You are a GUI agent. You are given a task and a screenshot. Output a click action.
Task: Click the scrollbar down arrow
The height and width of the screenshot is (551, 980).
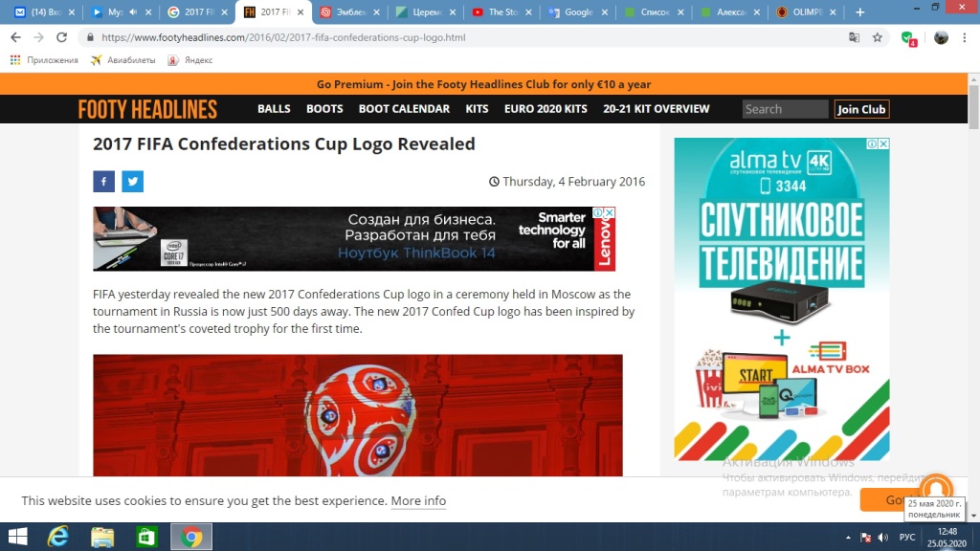tap(973, 516)
